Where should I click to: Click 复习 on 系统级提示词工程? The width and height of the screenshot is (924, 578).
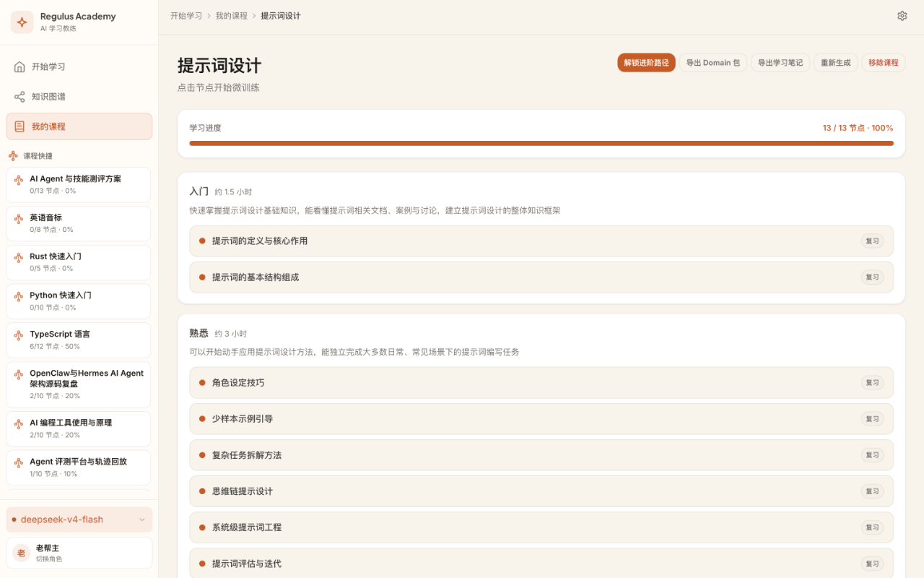(873, 527)
